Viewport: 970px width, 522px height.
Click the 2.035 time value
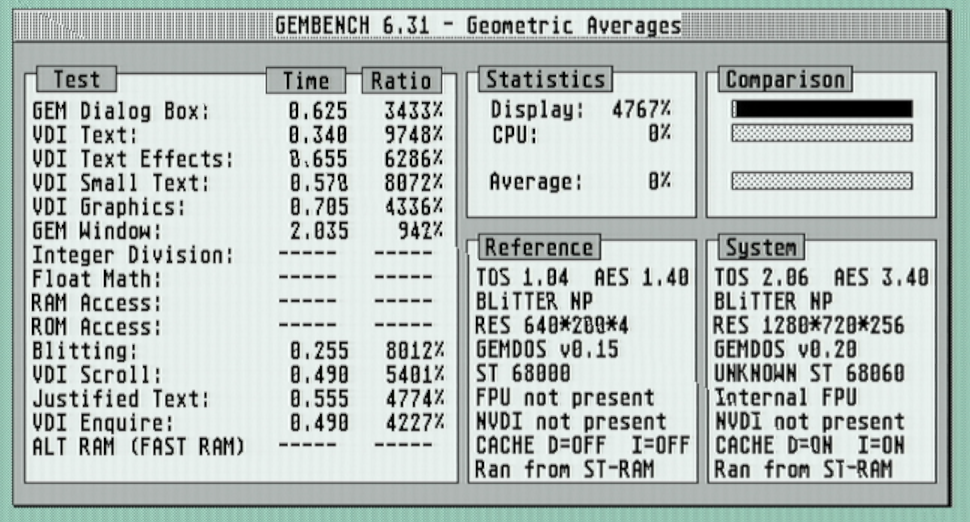click(x=319, y=231)
